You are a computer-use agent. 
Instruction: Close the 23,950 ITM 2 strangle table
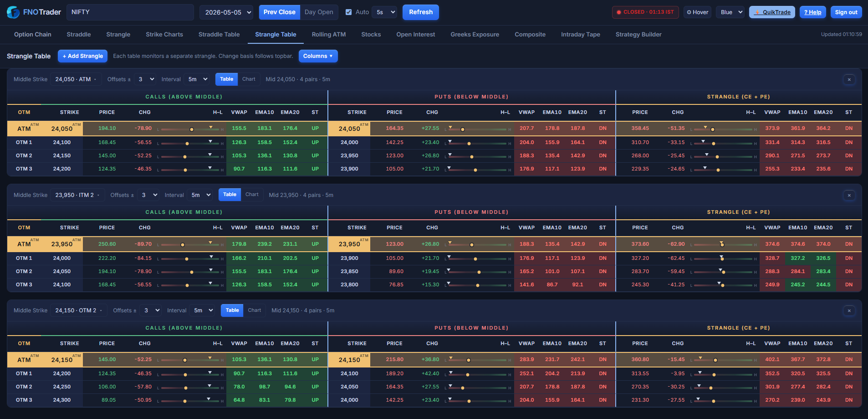pyautogui.click(x=849, y=195)
